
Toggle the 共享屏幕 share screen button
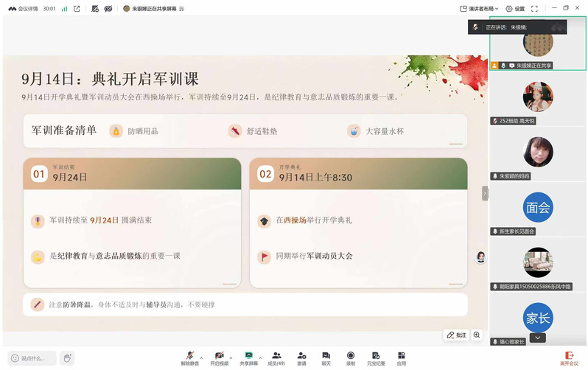click(x=248, y=358)
